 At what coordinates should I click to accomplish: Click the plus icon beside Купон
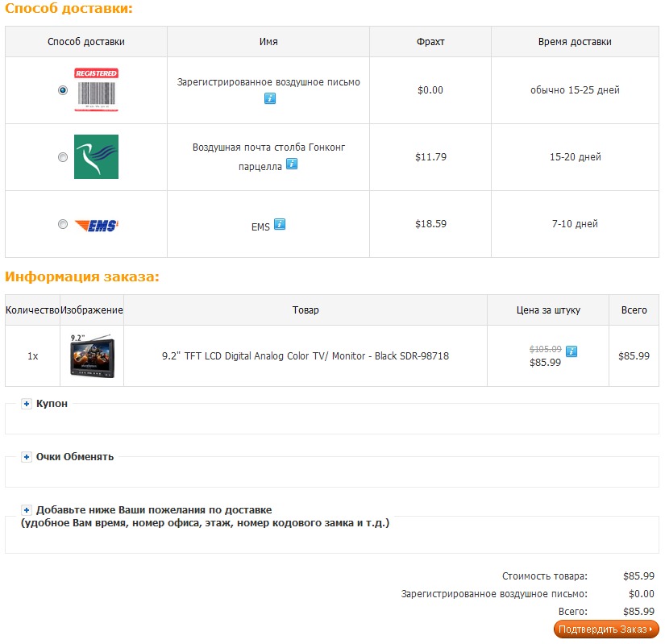point(27,404)
